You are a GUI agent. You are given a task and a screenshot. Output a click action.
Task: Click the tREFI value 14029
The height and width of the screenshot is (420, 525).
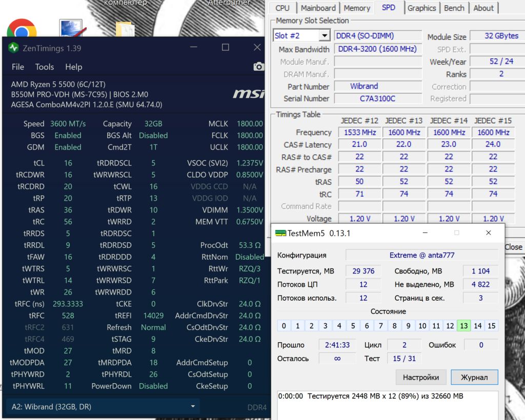[x=153, y=316]
